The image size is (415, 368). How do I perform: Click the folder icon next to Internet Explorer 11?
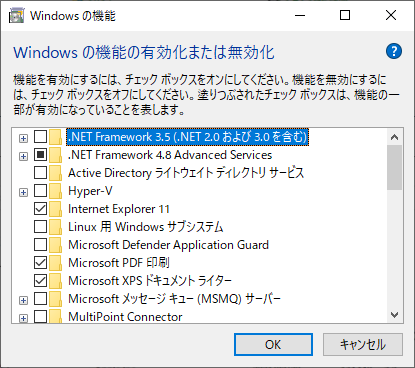click(x=55, y=209)
